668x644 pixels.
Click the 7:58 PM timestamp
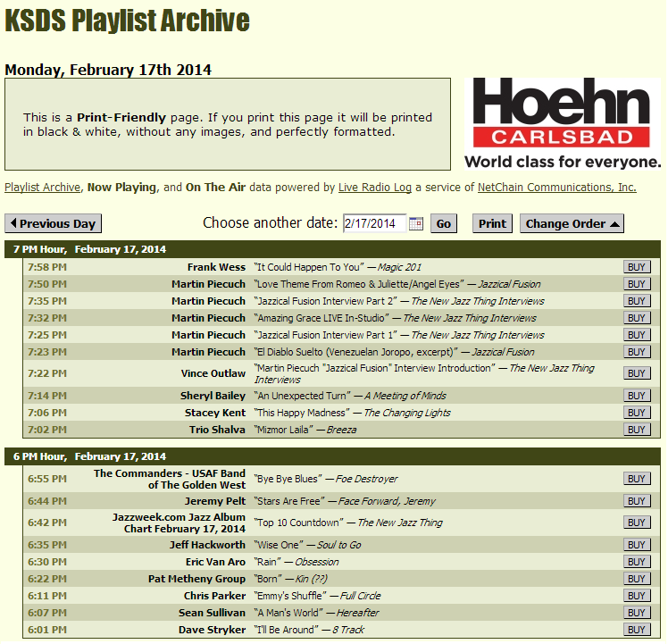point(47,267)
